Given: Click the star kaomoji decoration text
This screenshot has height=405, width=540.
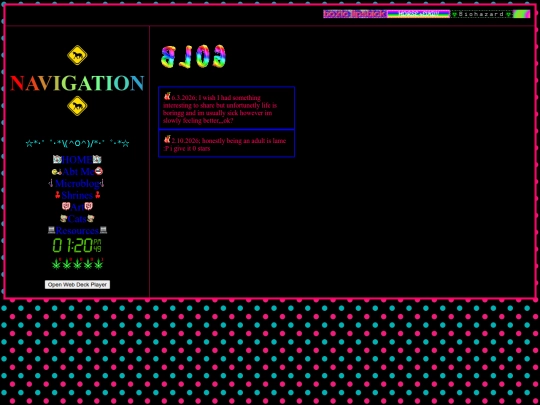Looking at the screenshot, I should click(x=77, y=143).
